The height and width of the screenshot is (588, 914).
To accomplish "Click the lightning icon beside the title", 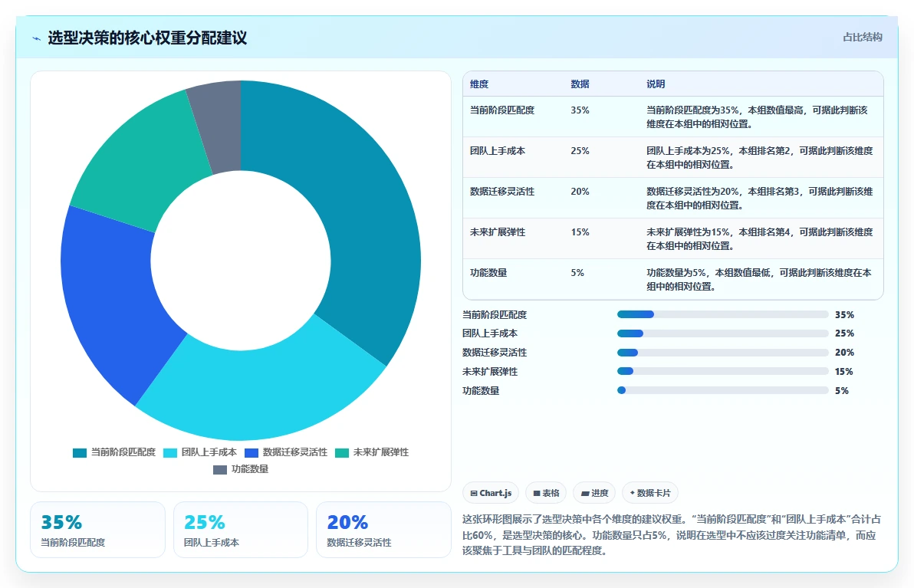I will tap(37, 38).
